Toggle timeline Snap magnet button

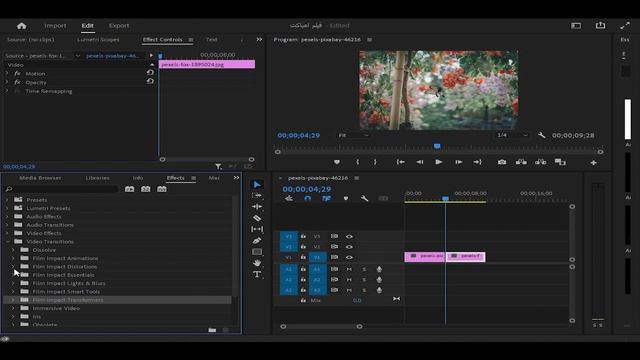(x=308, y=198)
